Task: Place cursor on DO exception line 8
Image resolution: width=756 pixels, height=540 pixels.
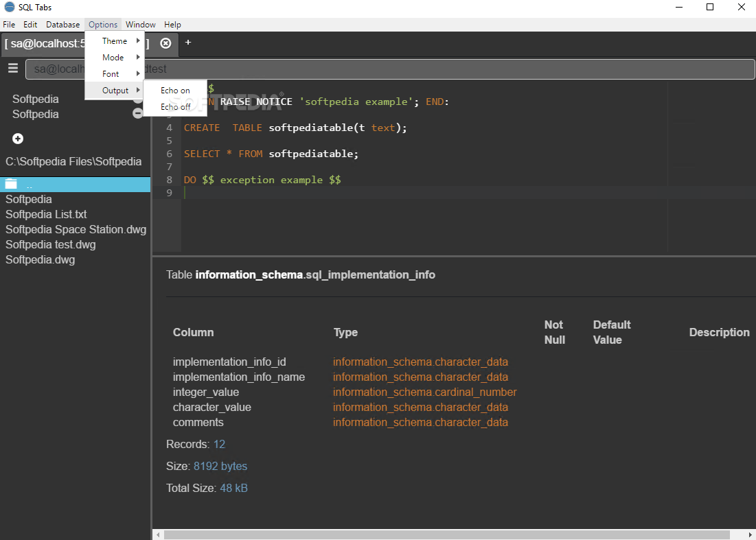Action: (x=262, y=180)
